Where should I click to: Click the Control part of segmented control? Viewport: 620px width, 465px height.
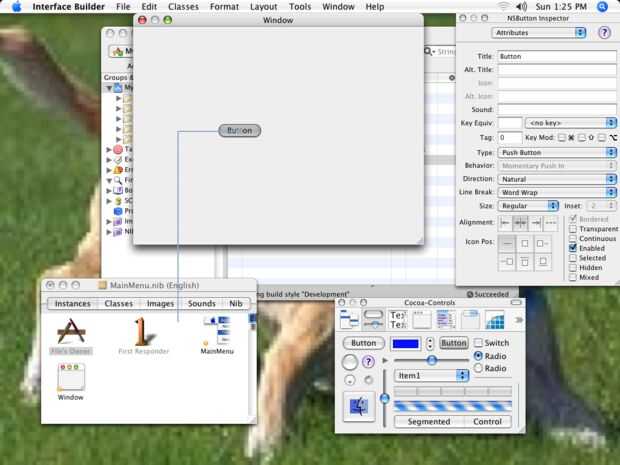point(487,422)
